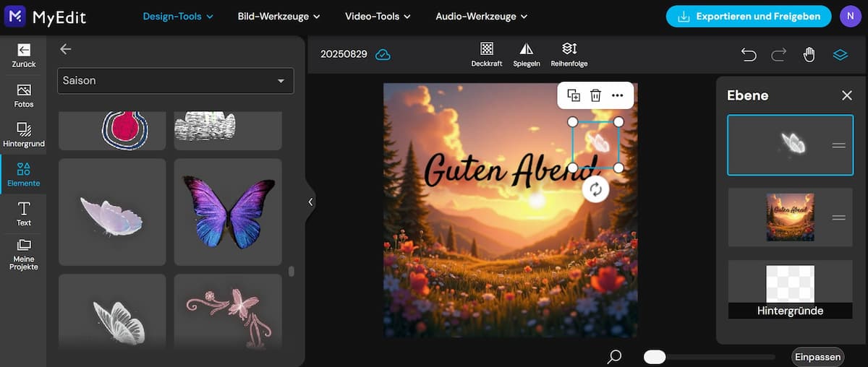This screenshot has width=868, height=367.
Task: Click the zoom slider
Action: [710, 356]
